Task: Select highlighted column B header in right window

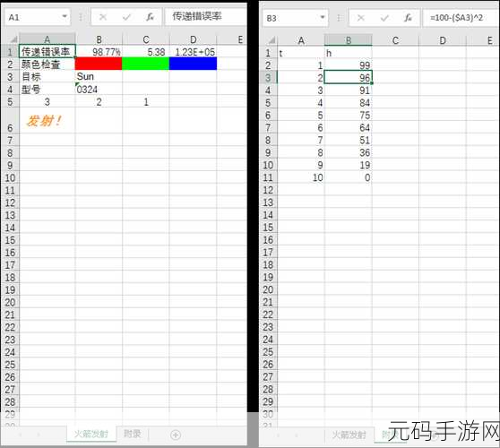Action: [x=349, y=40]
